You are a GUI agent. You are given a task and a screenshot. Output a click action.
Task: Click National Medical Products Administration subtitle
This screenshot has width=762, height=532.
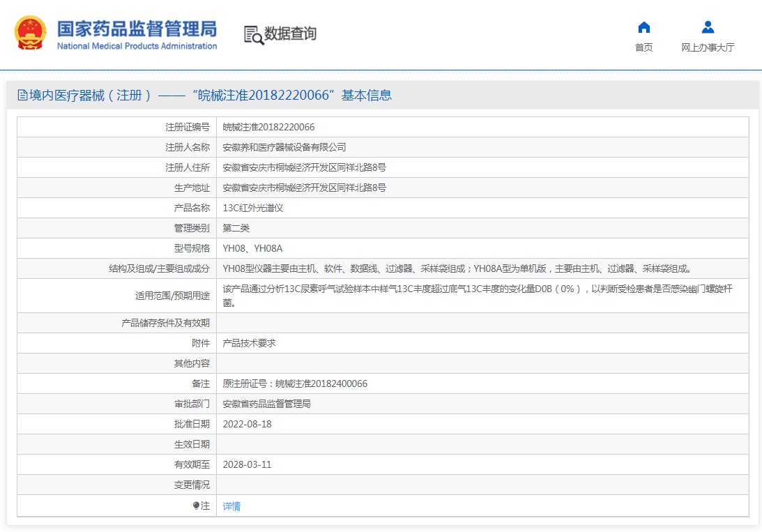[137, 46]
